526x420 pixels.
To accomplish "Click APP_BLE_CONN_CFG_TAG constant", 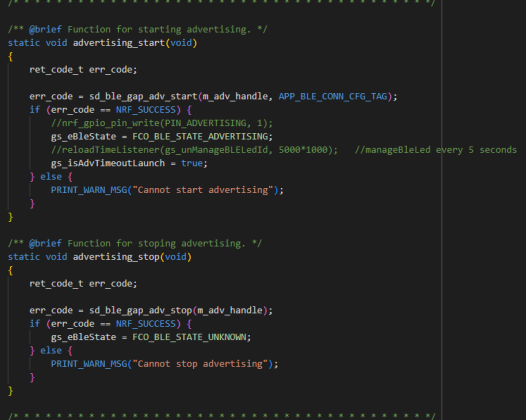I will coord(333,97).
